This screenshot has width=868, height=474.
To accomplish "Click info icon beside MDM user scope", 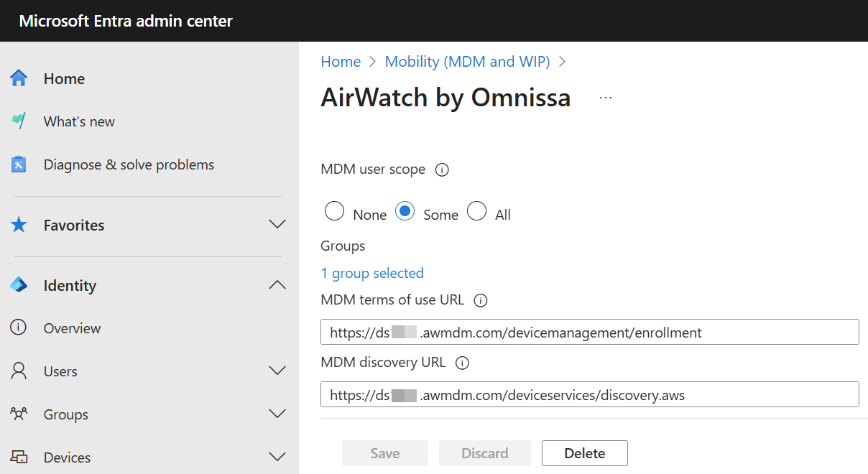I will point(443,170).
